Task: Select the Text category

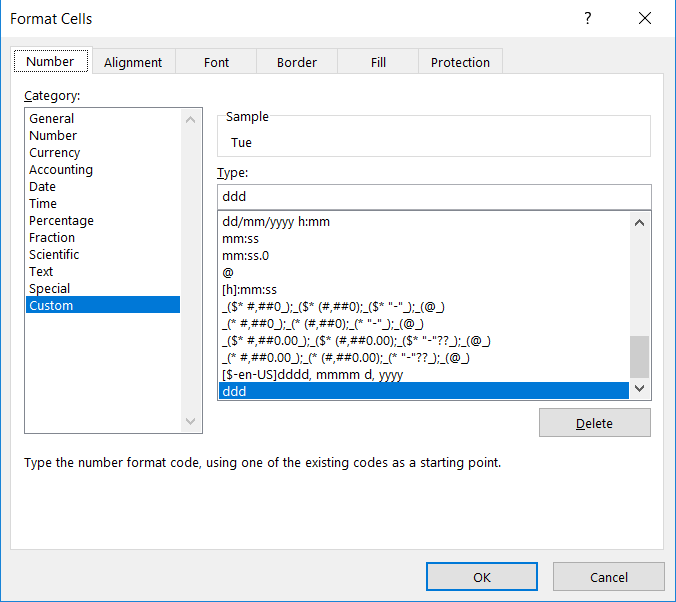Action: tap(41, 272)
